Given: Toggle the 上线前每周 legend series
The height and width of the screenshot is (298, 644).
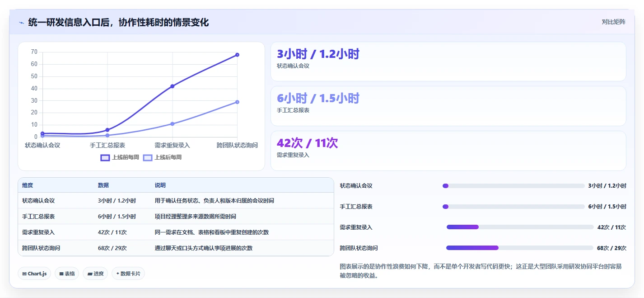Looking at the screenshot, I should coord(120,157).
